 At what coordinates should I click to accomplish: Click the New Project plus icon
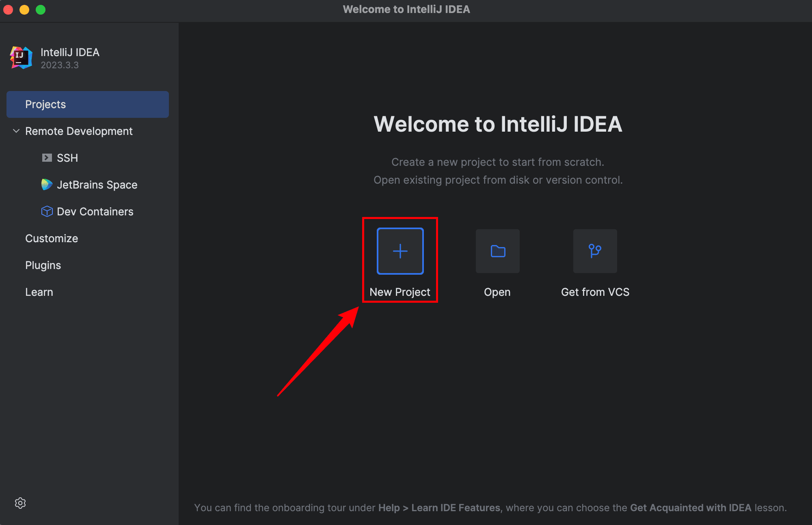400,251
